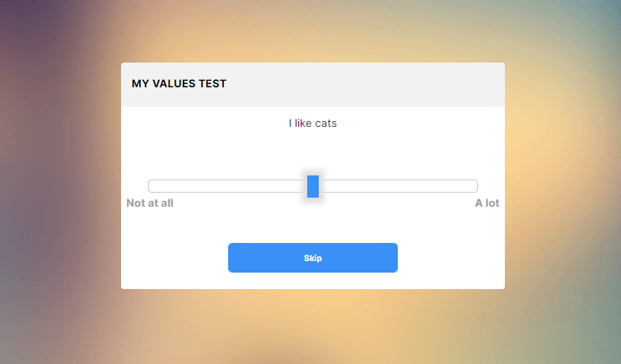Screen dimensions: 621x364
Task: Click slider track just left of the handle
Action: (x=301, y=186)
